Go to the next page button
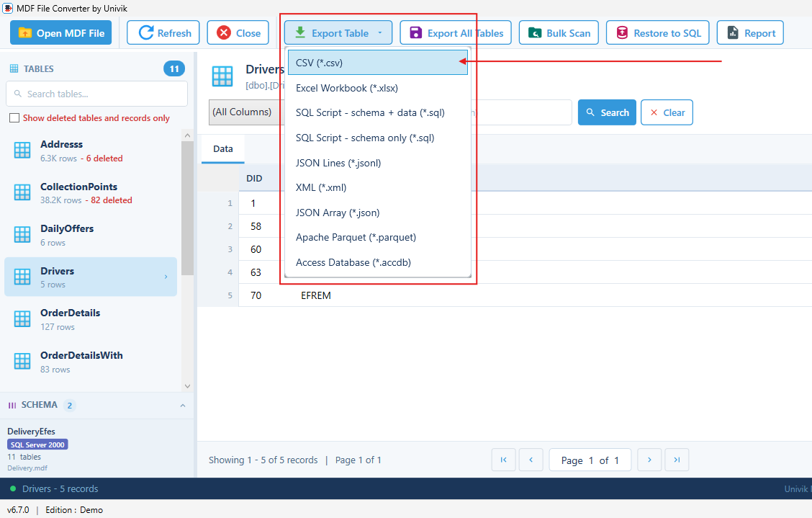Viewport: 812px width, 518px height. point(649,460)
